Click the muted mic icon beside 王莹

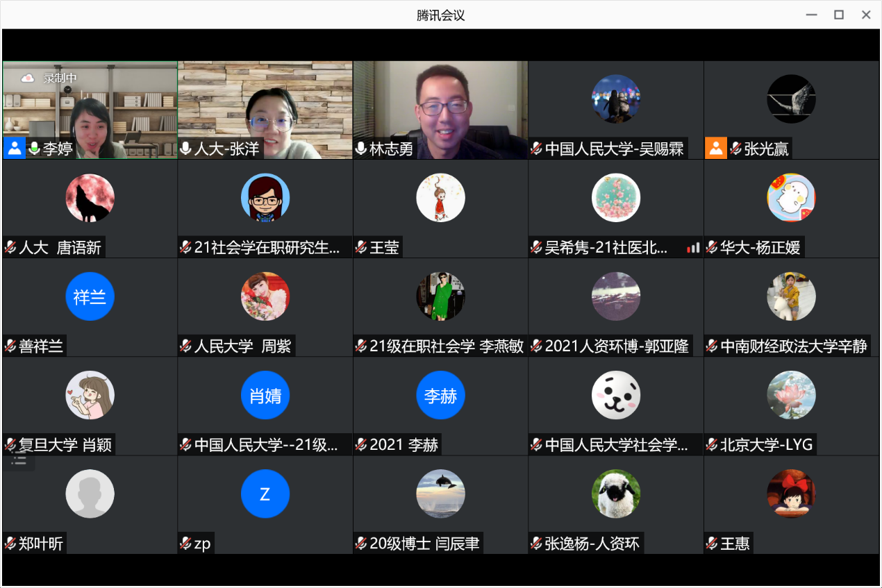click(361, 248)
